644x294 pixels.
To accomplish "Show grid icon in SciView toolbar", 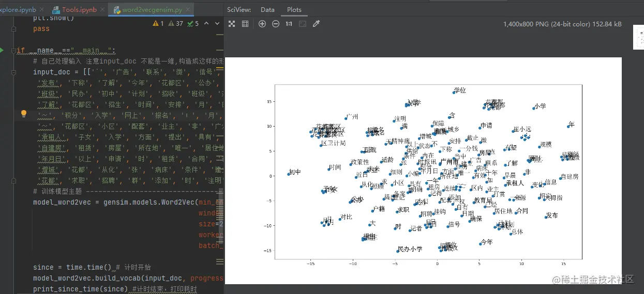I will click(245, 24).
